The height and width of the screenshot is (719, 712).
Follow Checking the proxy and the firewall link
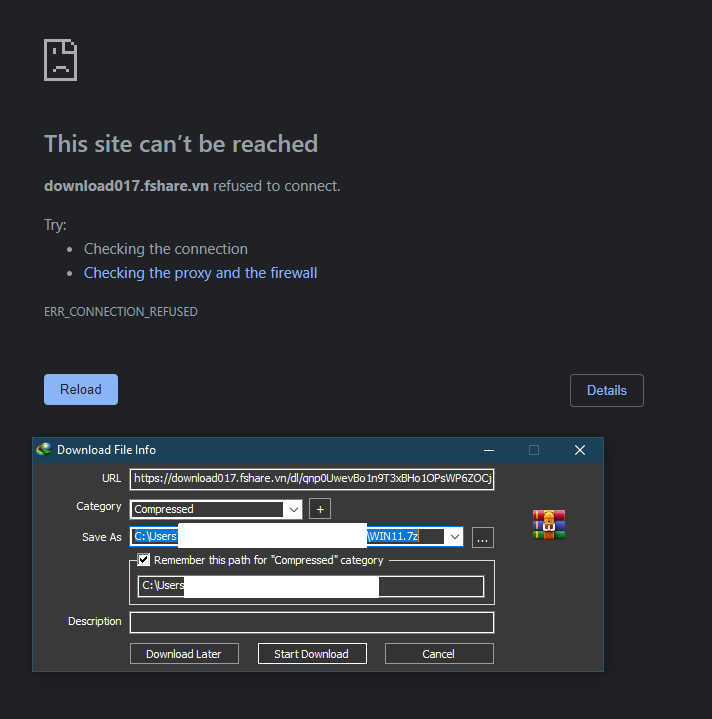pos(200,273)
